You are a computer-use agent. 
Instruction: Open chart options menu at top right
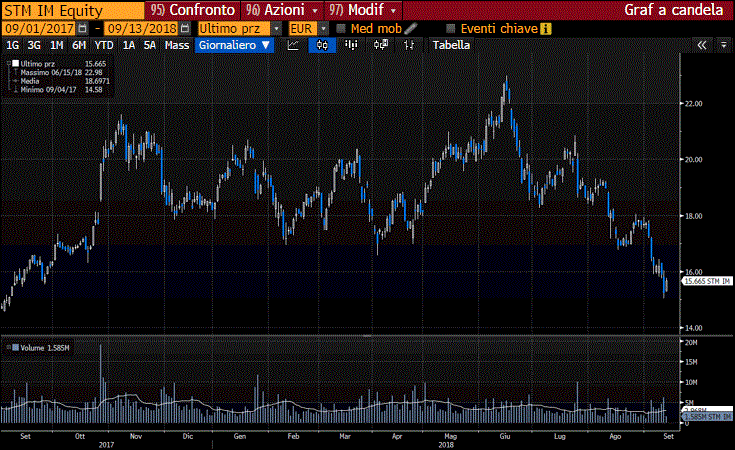724,45
